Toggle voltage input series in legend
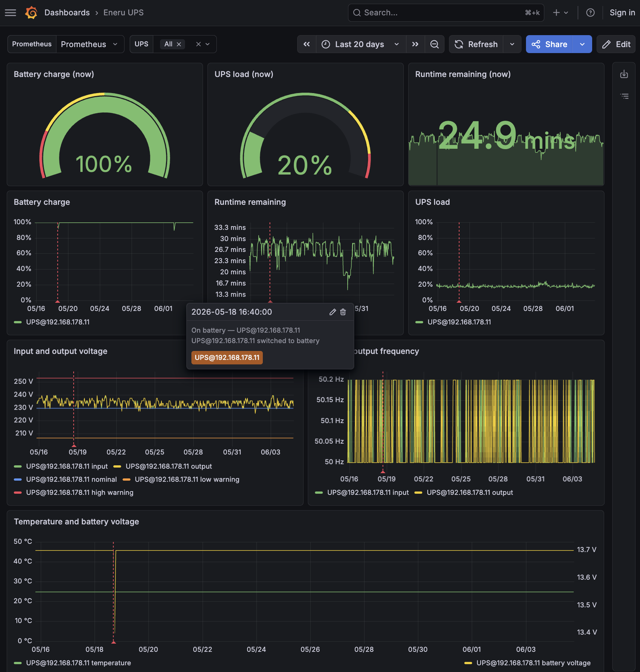The image size is (640, 672). pyautogui.click(x=67, y=466)
